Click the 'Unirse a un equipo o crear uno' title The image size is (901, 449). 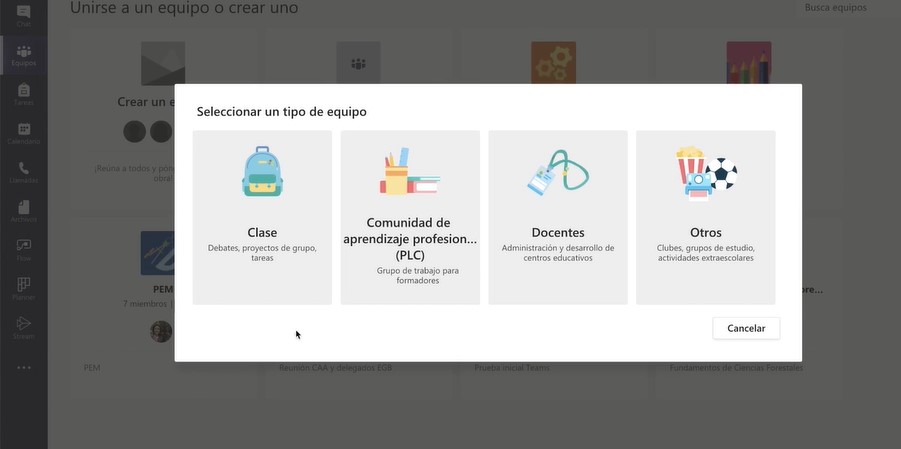click(x=184, y=8)
